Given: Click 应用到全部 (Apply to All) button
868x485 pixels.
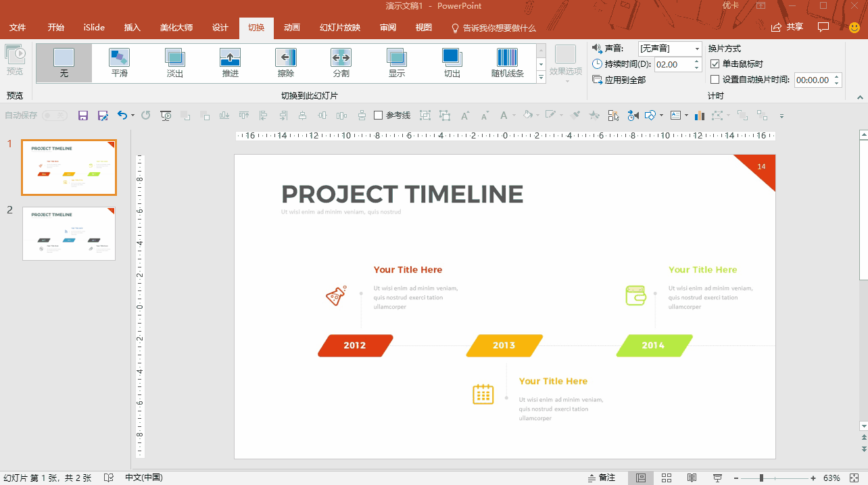Looking at the screenshot, I should click(x=619, y=80).
